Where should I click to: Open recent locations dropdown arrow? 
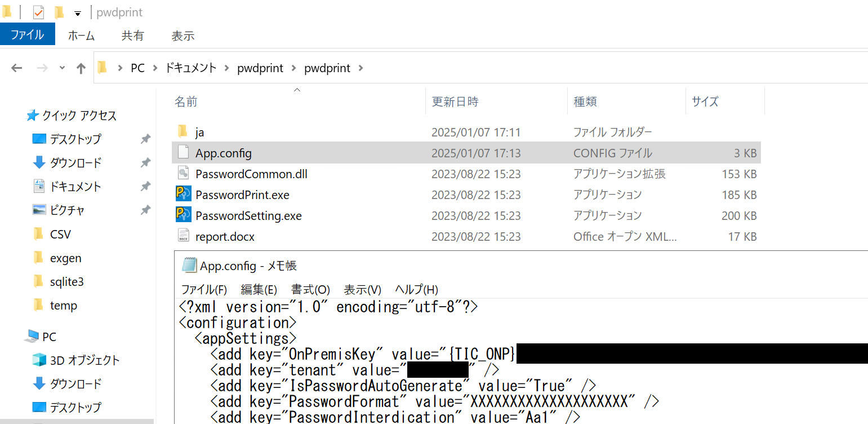point(62,68)
